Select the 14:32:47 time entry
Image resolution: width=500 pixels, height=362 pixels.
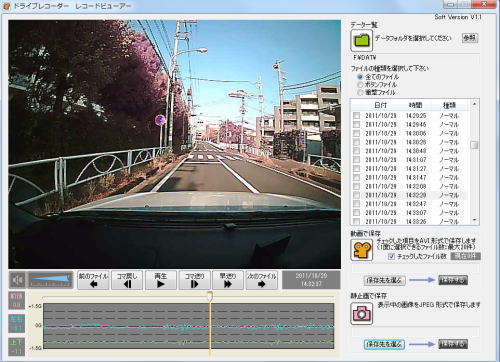coord(416,204)
